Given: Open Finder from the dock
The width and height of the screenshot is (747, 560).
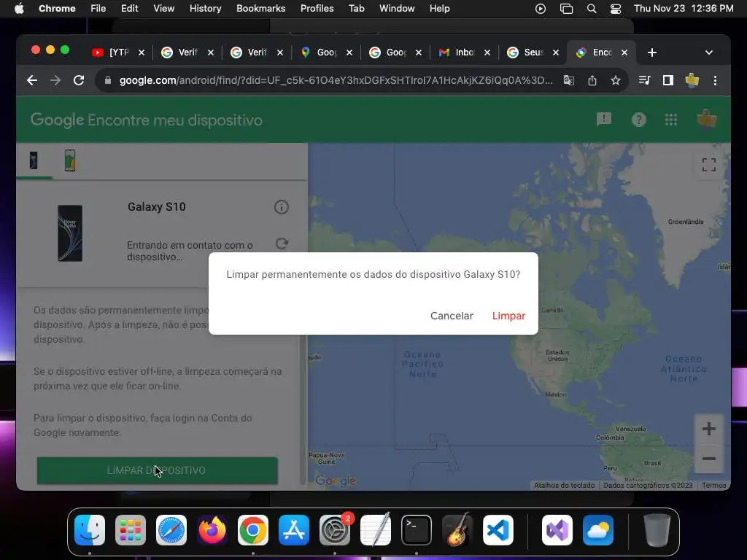Looking at the screenshot, I should (x=90, y=530).
